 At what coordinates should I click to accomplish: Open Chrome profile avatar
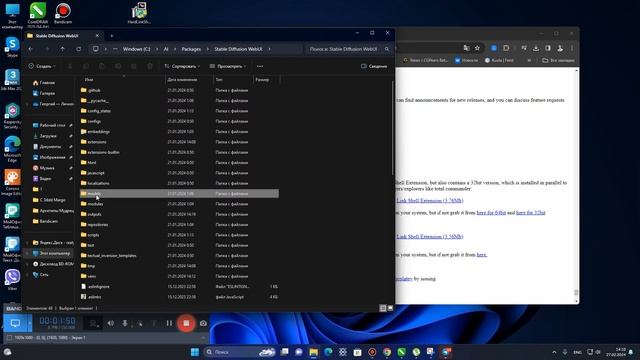pos(560,48)
